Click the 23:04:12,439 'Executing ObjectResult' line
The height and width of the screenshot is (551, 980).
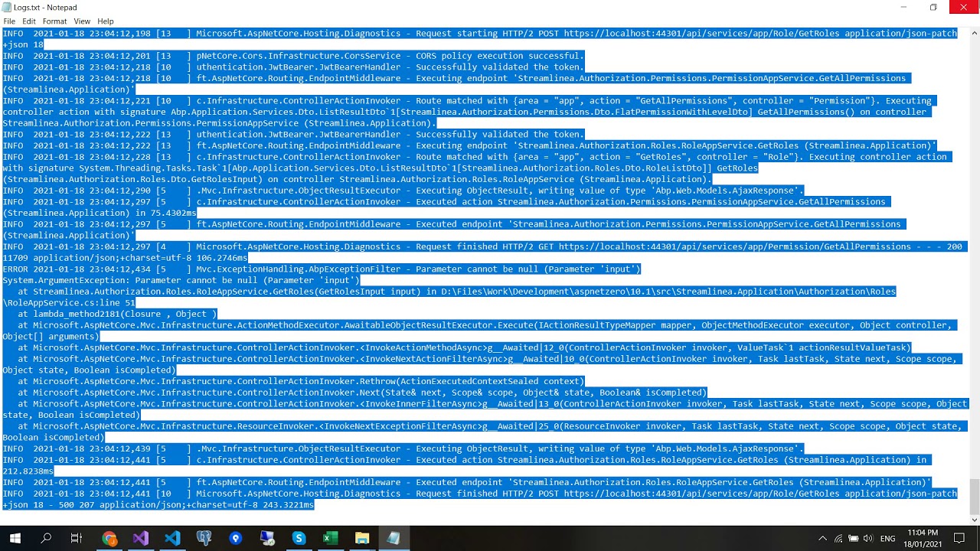pyautogui.click(x=403, y=448)
